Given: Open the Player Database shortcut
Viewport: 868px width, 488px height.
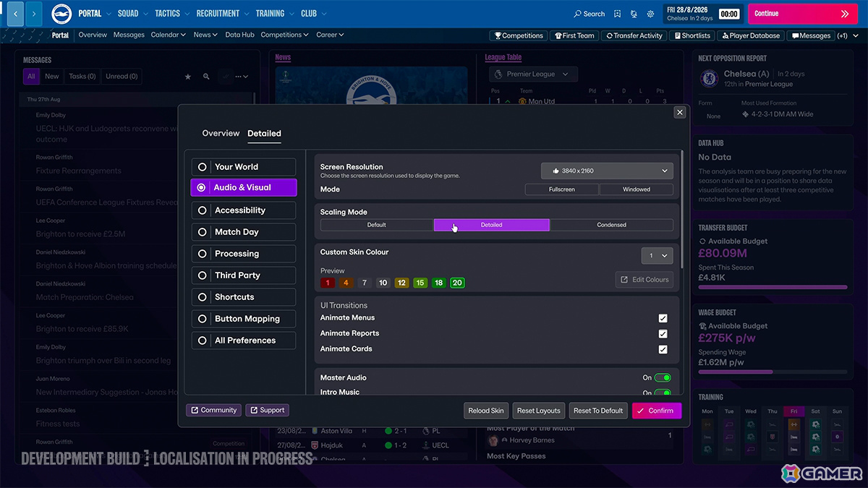Looking at the screenshot, I should [750, 35].
